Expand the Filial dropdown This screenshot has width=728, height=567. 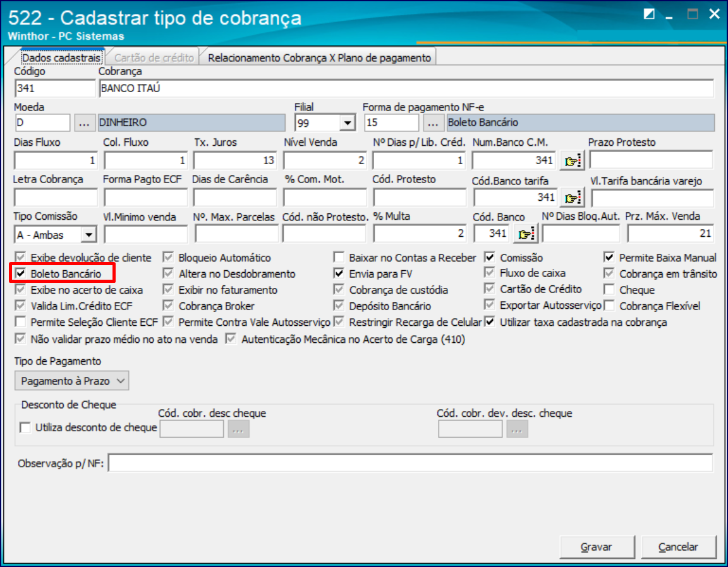point(348,123)
